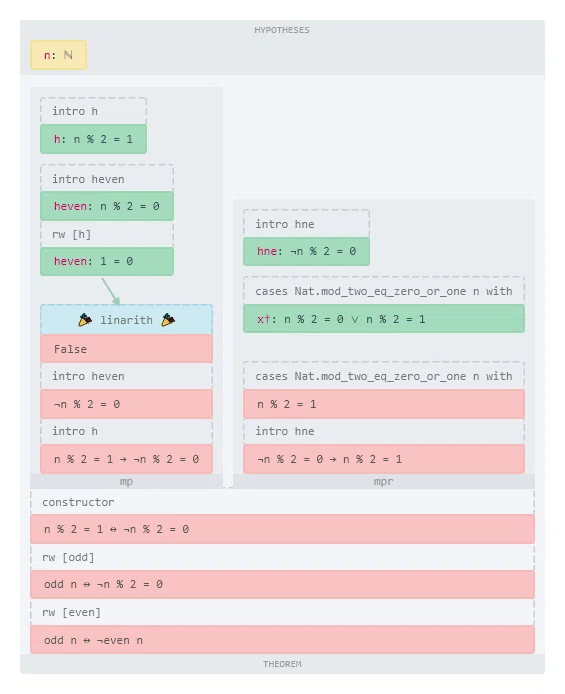Select the yellow n: ℕ hypothesis box
The height and width of the screenshot is (694, 565).
pos(58,55)
